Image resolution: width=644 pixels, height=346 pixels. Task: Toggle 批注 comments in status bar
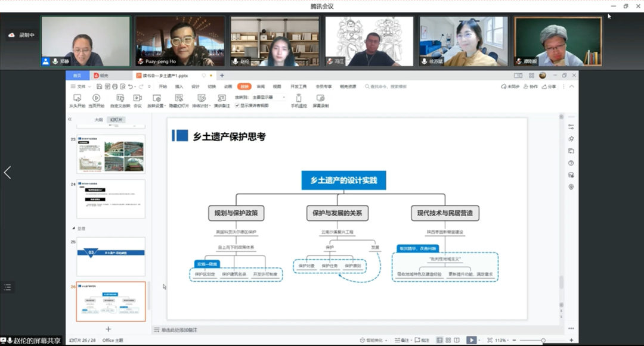tap(422, 340)
